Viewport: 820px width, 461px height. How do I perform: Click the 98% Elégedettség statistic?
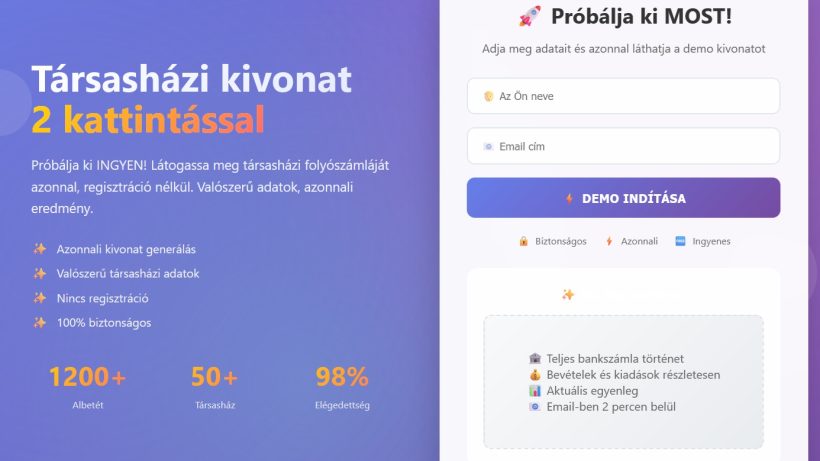tap(342, 387)
